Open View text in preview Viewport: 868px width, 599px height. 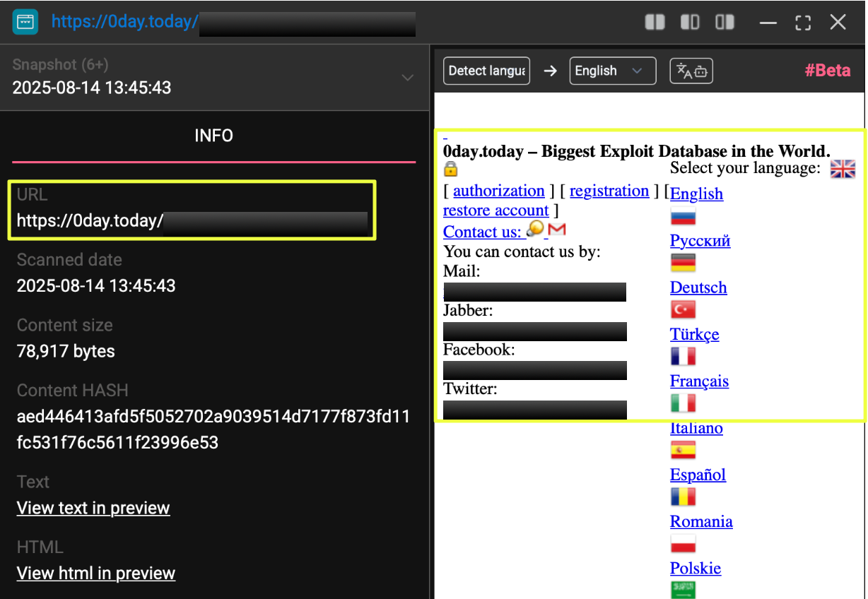93,508
